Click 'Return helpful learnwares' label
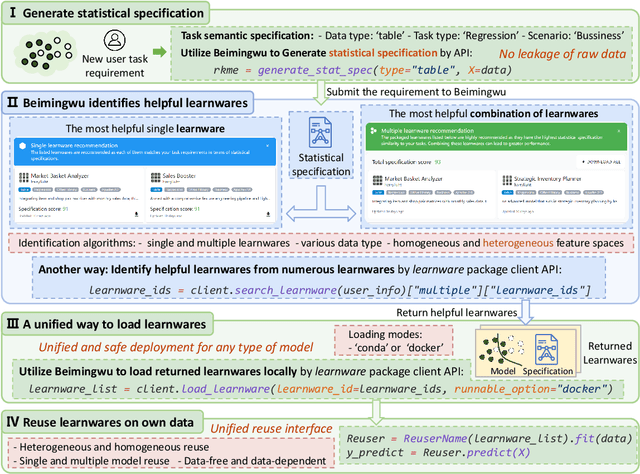 click(x=457, y=313)
